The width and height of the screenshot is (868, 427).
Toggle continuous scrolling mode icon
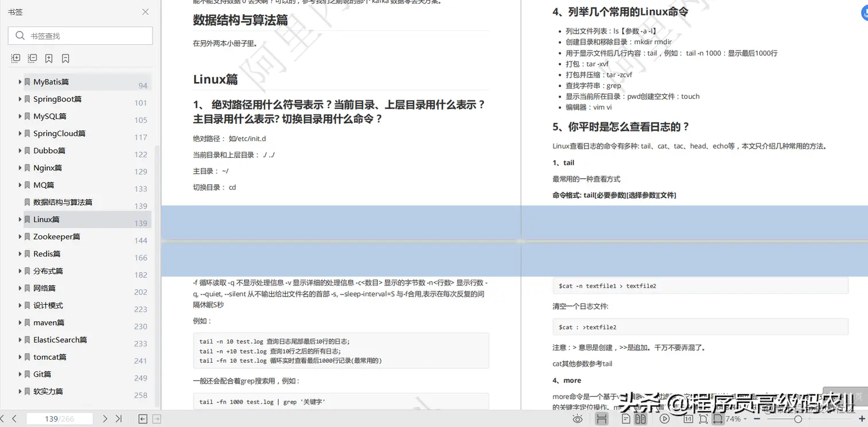(x=602, y=419)
